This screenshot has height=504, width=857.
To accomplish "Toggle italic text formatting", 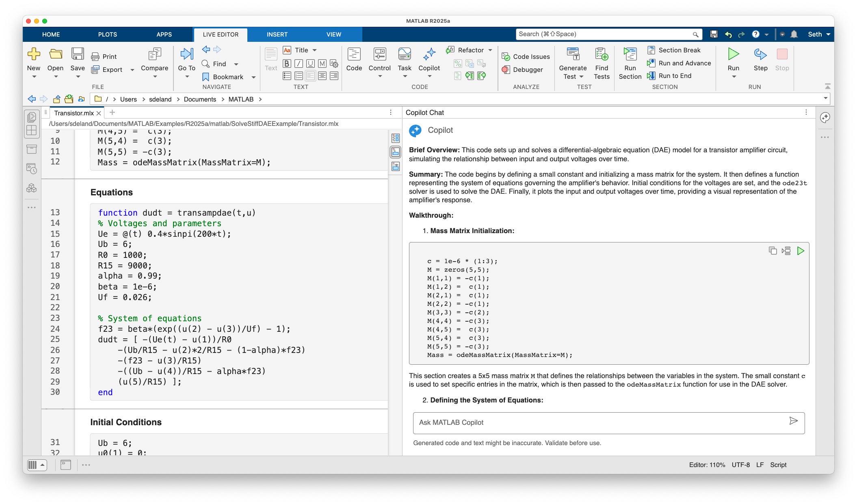I will [299, 63].
